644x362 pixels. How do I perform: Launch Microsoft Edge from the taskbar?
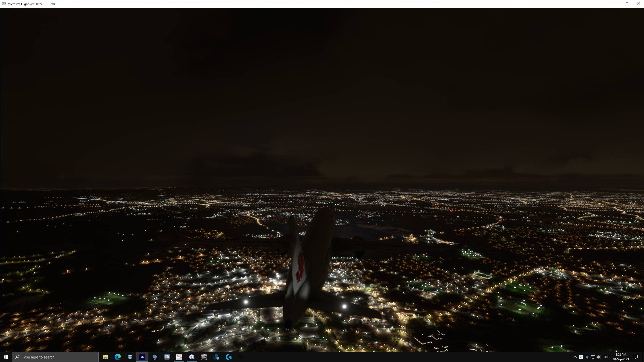click(x=117, y=357)
